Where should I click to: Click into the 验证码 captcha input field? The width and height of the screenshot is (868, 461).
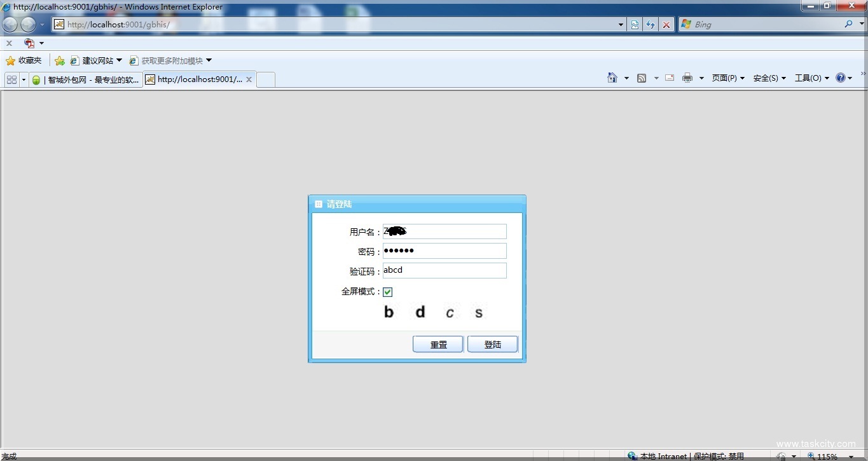(444, 270)
